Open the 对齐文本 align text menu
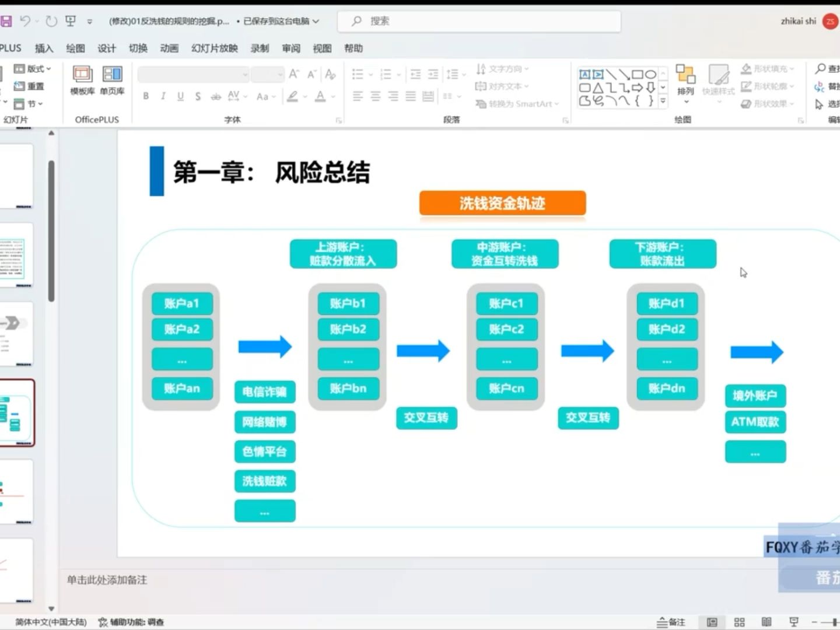The image size is (840, 630). coord(502,86)
